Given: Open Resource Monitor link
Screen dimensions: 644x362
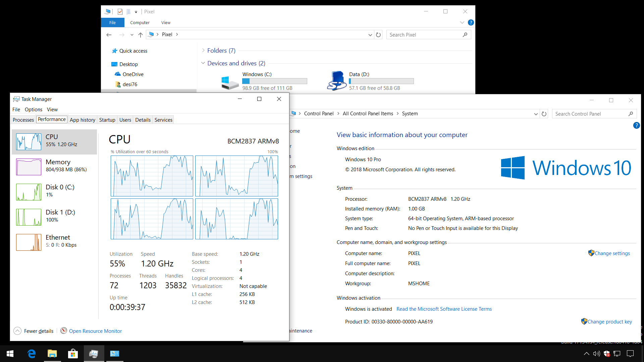Looking at the screenshot, I should pyautogui.click(x=95, y=331).
